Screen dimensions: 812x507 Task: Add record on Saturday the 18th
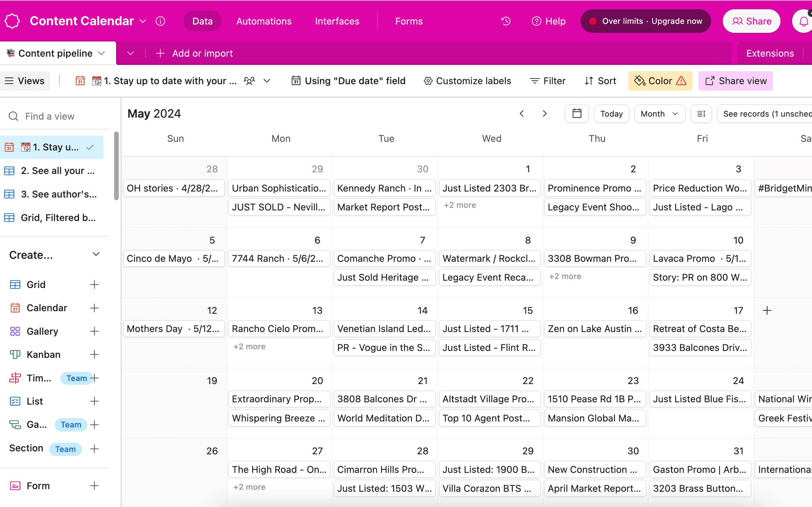tap(767, 310)
